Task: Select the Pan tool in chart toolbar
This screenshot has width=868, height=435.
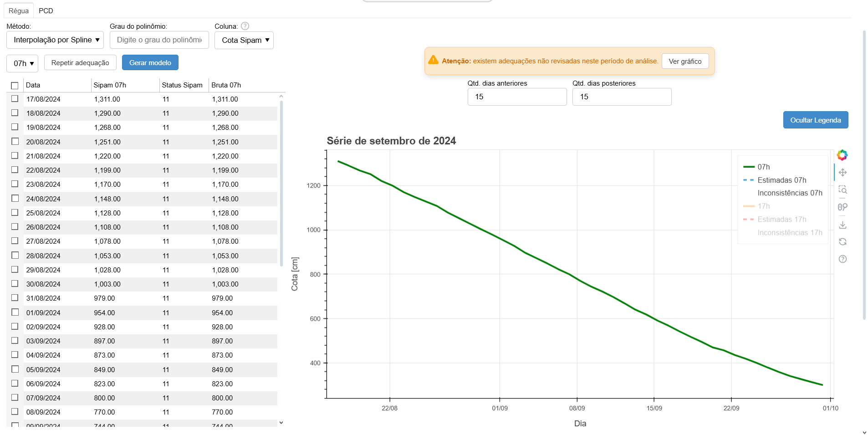Action: tap(842, 173)
